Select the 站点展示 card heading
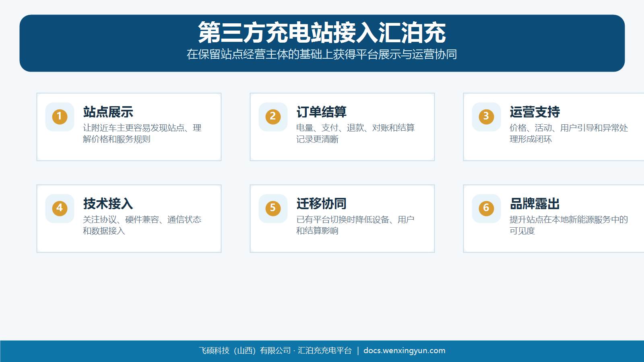 [x=108, y=112]
